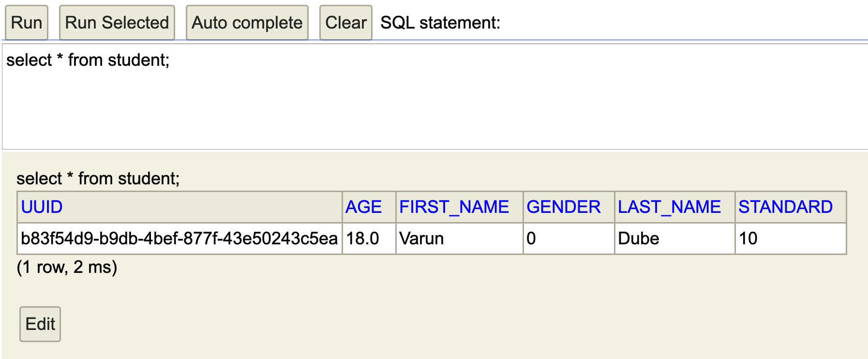Select the standard cell showing 10
This screenshot has width=868, height=359.
791,239
